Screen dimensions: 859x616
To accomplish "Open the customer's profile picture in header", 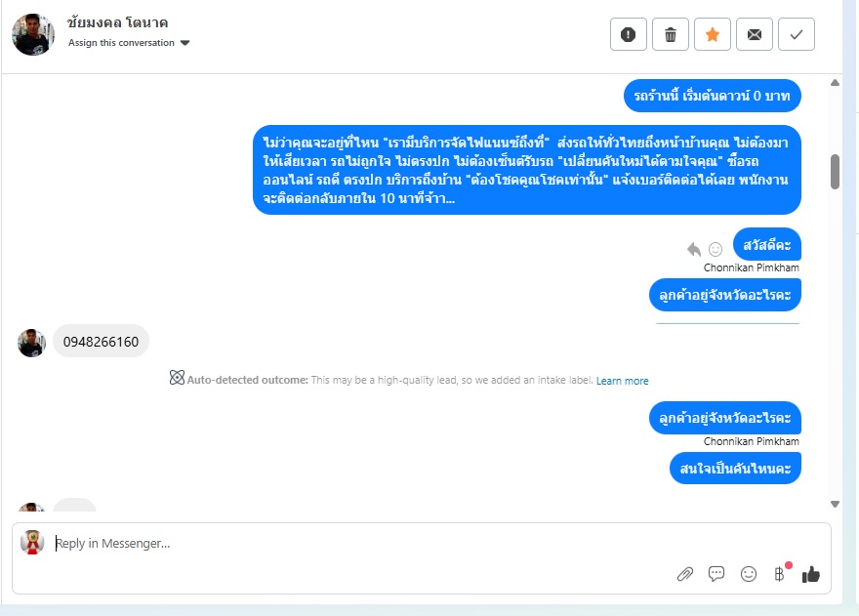I will pos(33,34).
